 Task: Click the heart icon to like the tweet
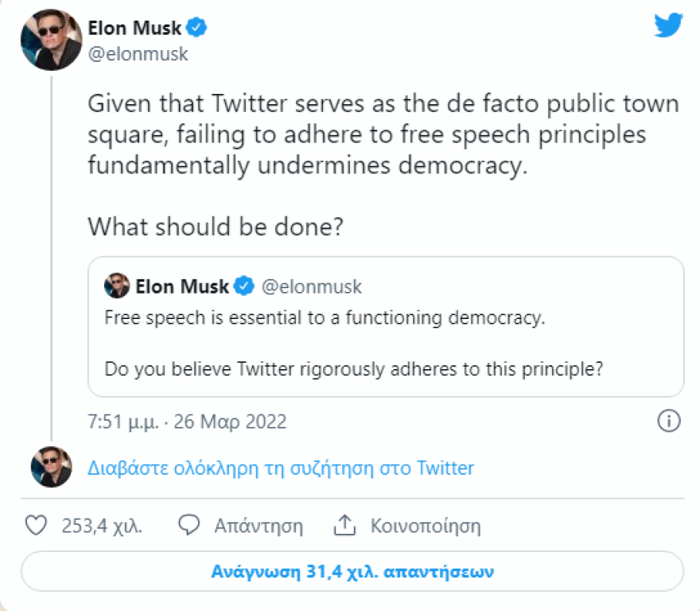tap(37, 525)
